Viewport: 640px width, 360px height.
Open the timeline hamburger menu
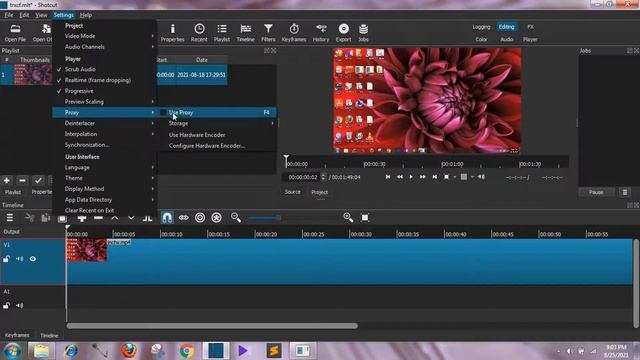coord(9,218)
